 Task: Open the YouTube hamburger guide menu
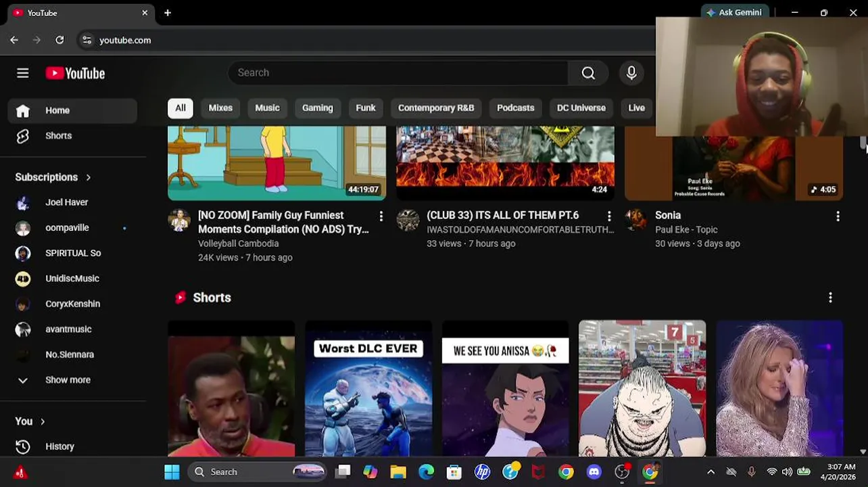22,73
